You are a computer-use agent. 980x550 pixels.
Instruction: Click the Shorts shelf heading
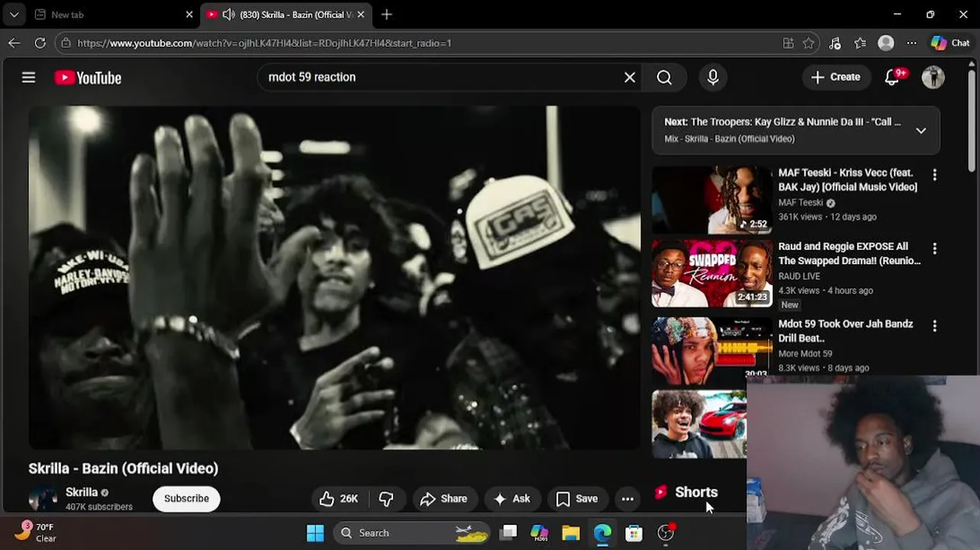click(696, 493)
